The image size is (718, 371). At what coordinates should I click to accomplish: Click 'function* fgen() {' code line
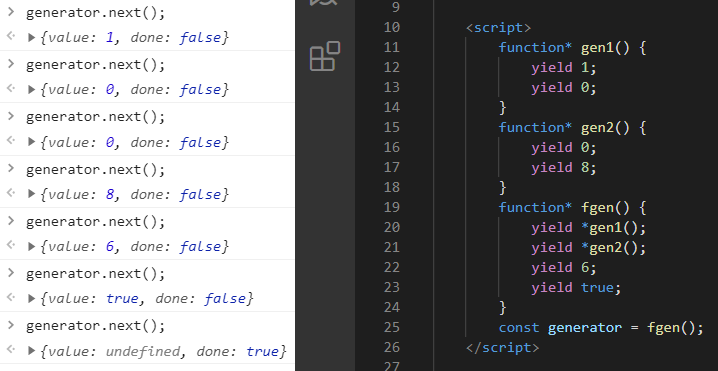(572, 207)
